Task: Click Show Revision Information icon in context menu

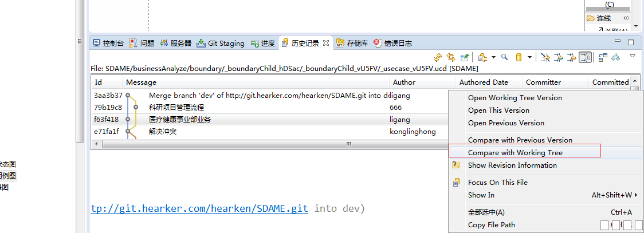Action: [x=457, y=165]
